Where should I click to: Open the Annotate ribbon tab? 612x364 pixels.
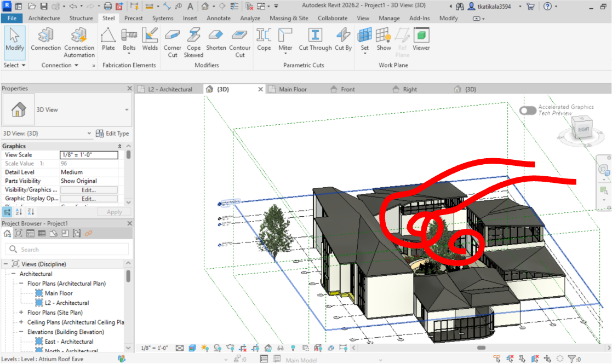218,18
